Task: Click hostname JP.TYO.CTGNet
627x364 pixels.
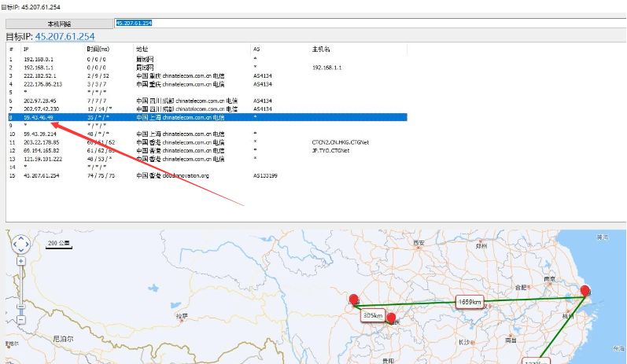Action: coord(330,151)
